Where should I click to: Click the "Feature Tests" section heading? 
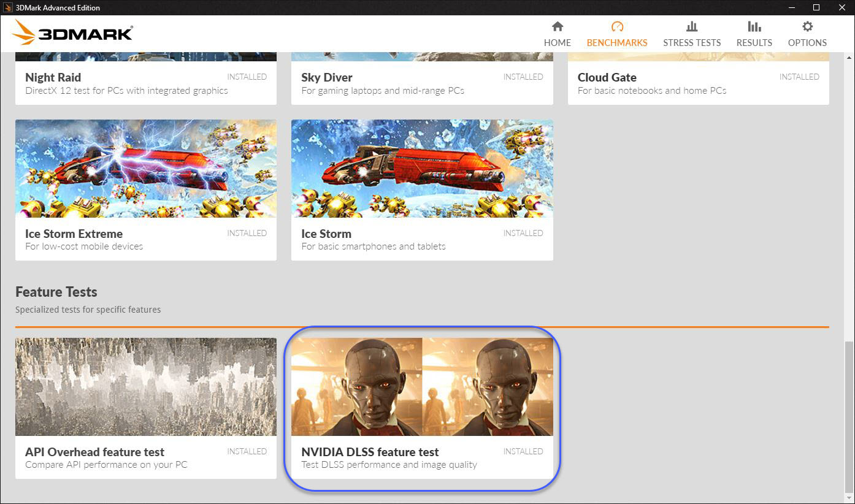(x=56, y=292)
